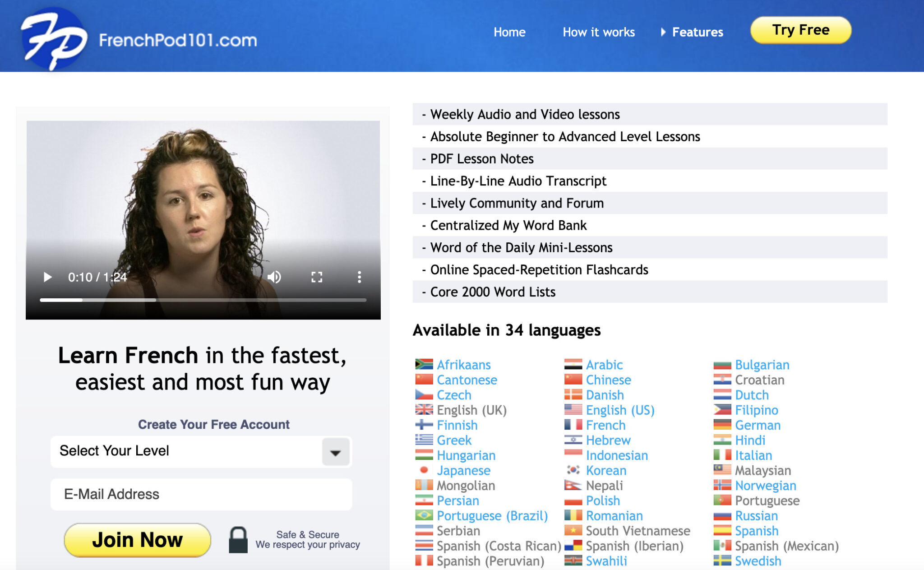Click the Join Now button
This screenshot has height=570, width=924.
click(137, 540)
